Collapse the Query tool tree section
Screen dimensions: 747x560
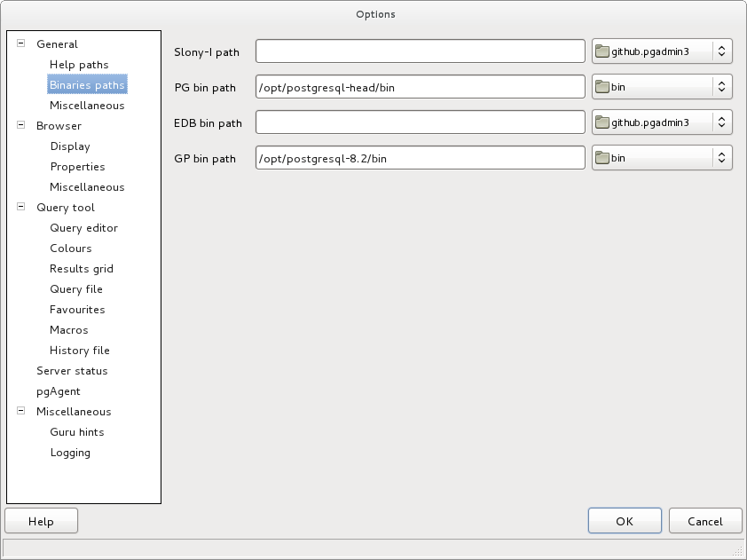pyautogui.click(x=20, y=208)
